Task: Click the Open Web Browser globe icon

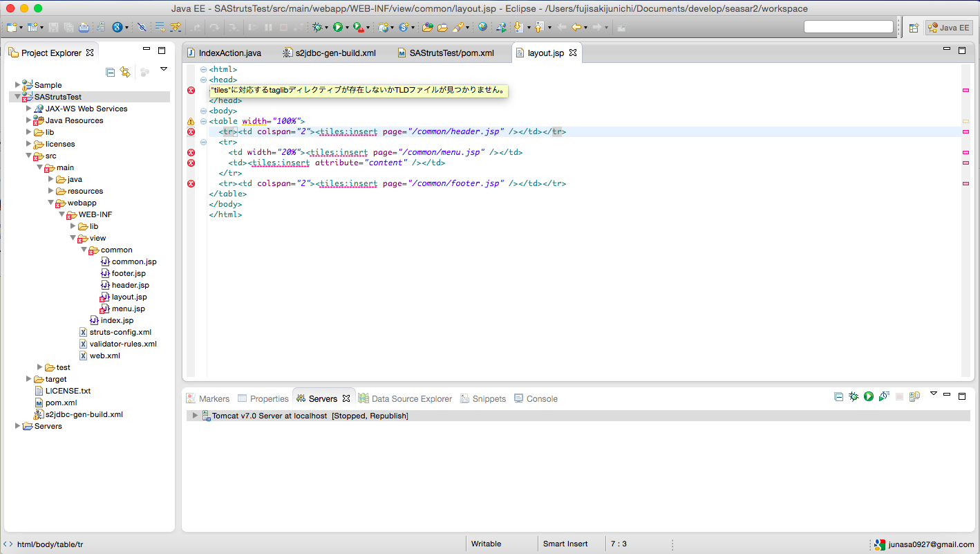Action: [x=482, y=27]
